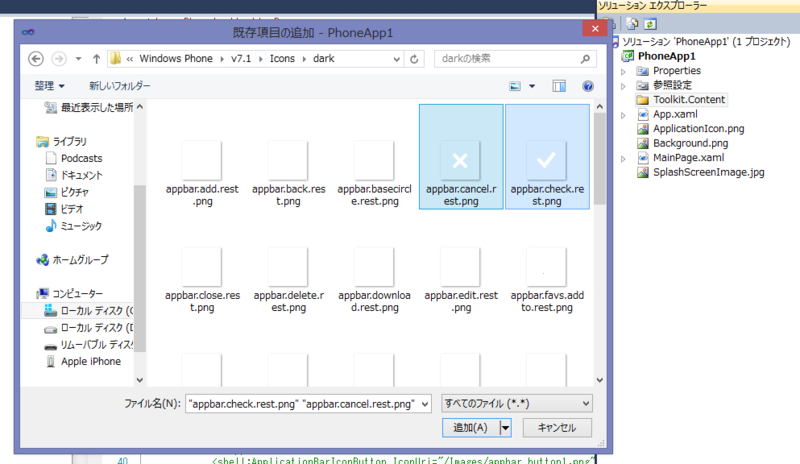Image resolution: width=800 pixels, height=464 pixels.
Task: Select ライブラリ in navigation pane
Action: 61,141
